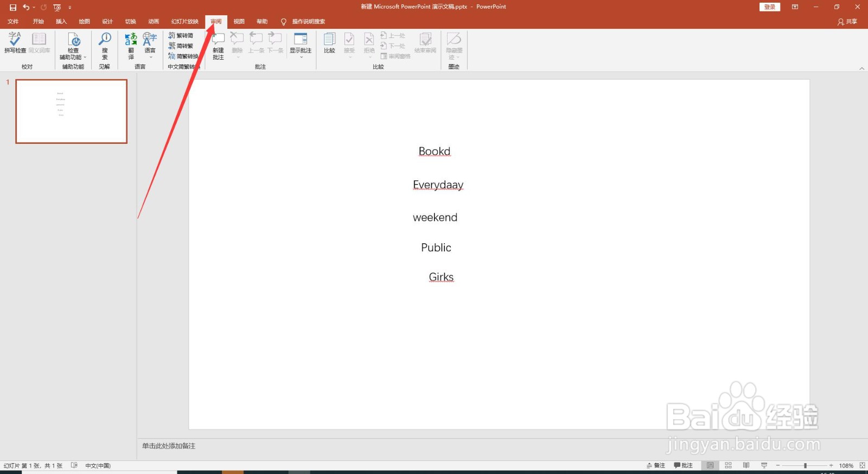Switch to 插入 Insert tab
868x474 pixels.
coord(61,22)
